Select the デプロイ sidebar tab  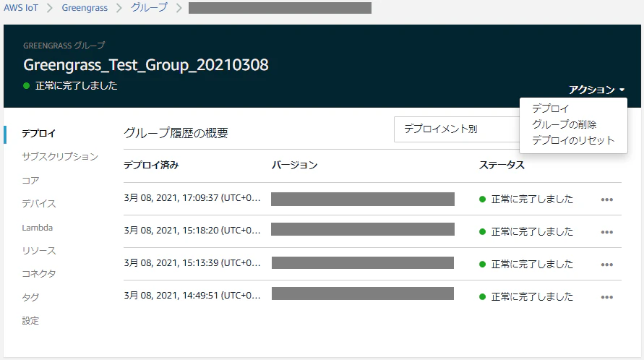(38, 133)
